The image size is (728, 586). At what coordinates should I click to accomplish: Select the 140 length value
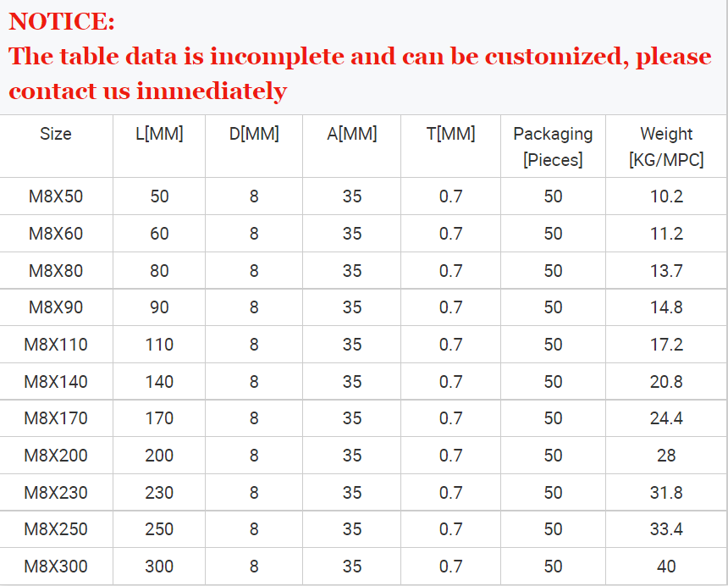tap(159, 382)
